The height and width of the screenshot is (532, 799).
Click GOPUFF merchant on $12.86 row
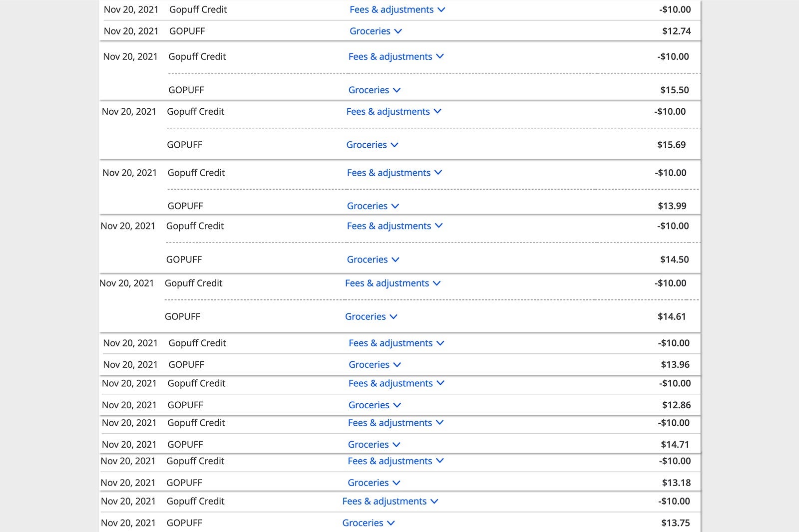(185, 405)
